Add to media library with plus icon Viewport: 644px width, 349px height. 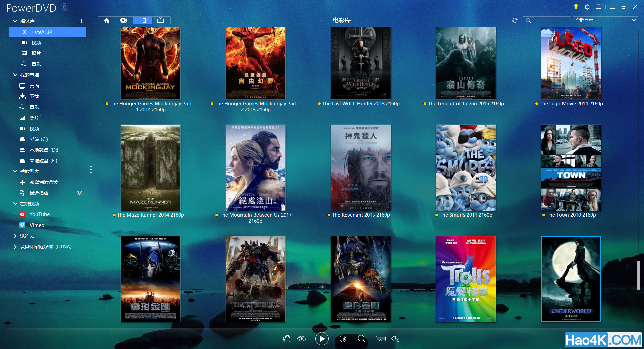[x=81, y=21]
